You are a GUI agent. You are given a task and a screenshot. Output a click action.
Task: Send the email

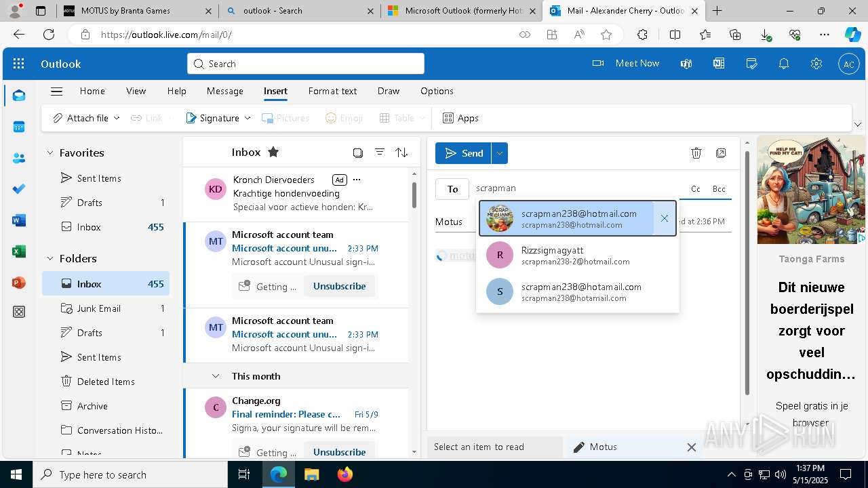pos(463,153)
